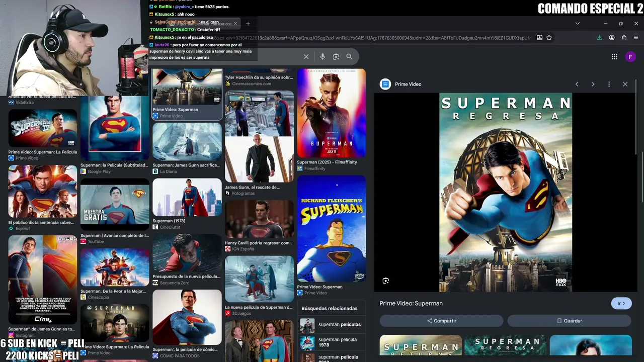Click the Instagram source icon

pyautogui.click(x=11, y=335)
